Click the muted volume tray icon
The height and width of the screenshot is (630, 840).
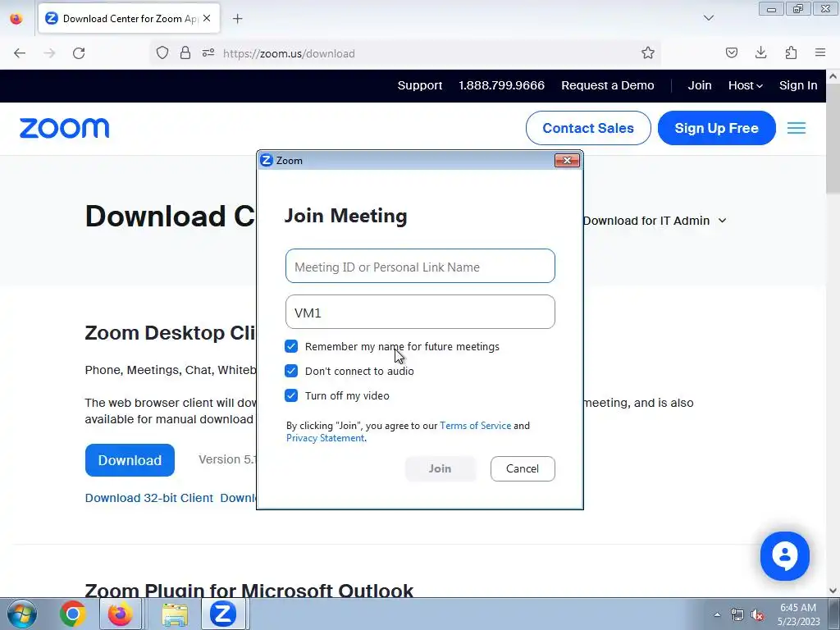point(757,615)
